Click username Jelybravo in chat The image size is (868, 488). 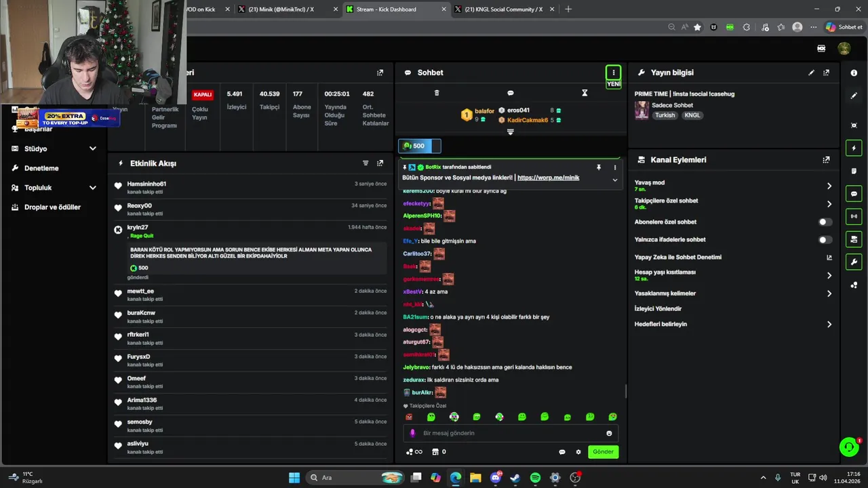pos(416,367)
